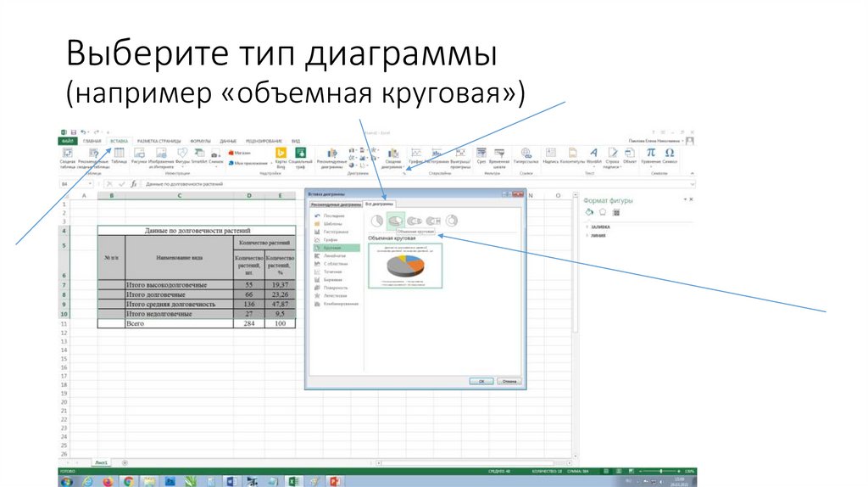Click cell with text Итого долговечные
This screenshot has height=487, width=868.
(180, 294)
